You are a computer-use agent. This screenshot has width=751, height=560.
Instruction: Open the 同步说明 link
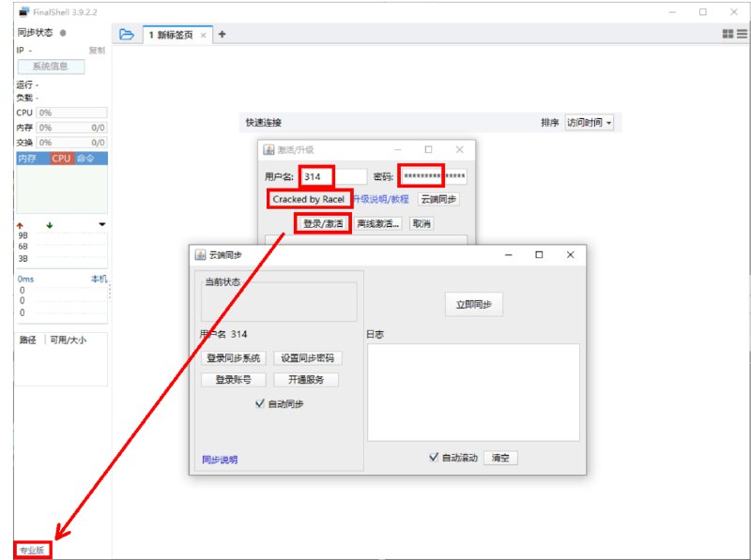pos(220,460)
